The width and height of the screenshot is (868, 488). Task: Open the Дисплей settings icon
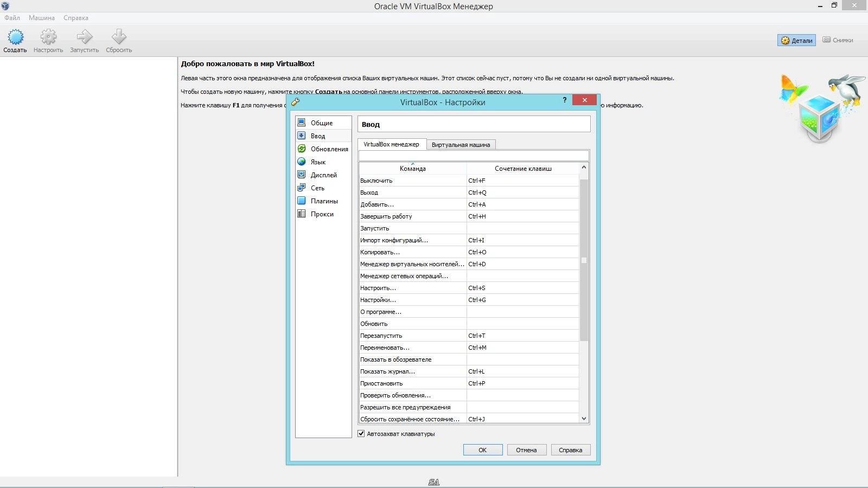302,175
